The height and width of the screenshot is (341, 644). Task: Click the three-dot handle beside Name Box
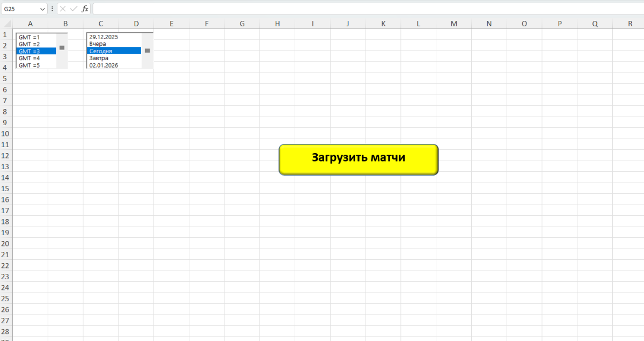pos(52,9)
